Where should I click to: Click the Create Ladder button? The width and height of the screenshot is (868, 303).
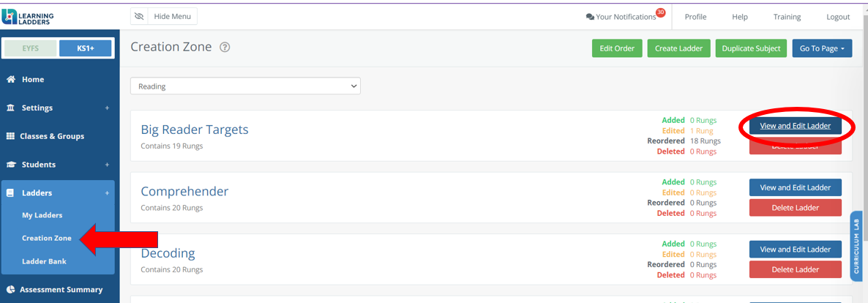678,48
